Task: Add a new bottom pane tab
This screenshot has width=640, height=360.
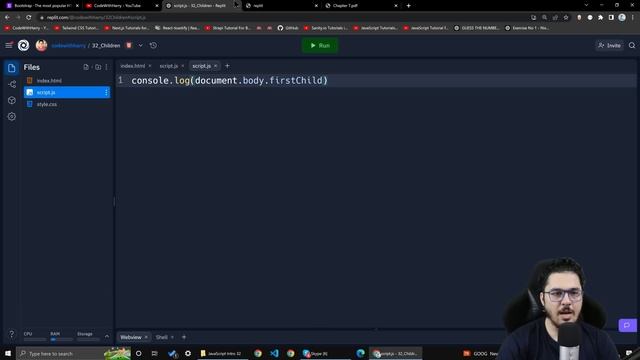Action: [184, 337]
